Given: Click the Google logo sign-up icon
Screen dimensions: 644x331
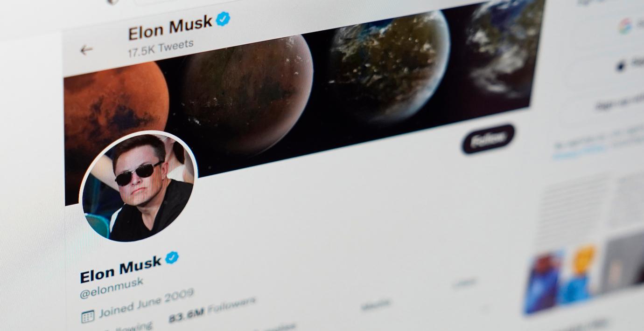Looking at the screenshot, I should (x=625, y=26).
